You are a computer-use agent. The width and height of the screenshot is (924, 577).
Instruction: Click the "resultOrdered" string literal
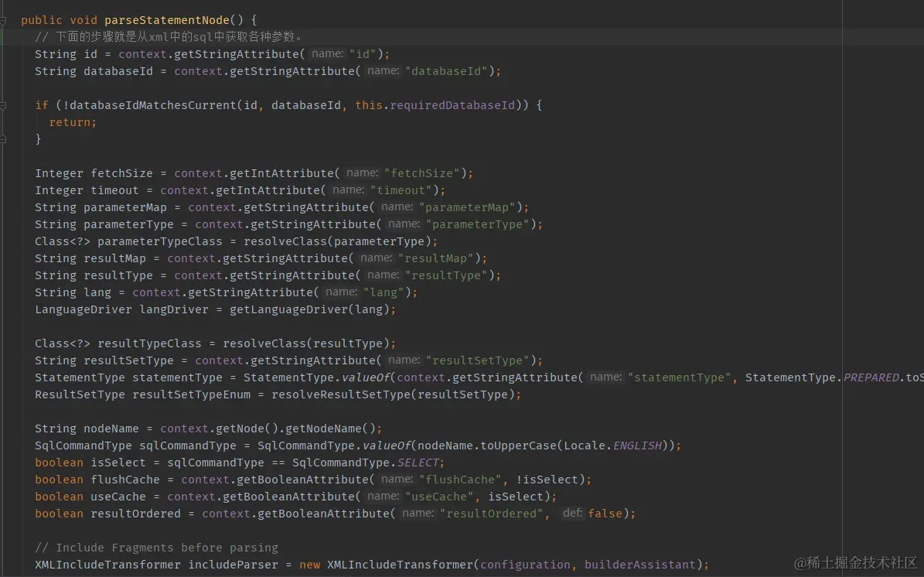click(x=491, y=514)
